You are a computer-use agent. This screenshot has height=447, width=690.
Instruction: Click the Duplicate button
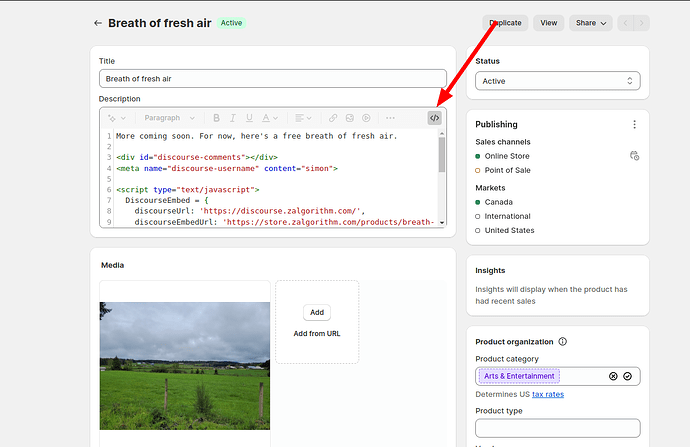(x=505, y=23)
